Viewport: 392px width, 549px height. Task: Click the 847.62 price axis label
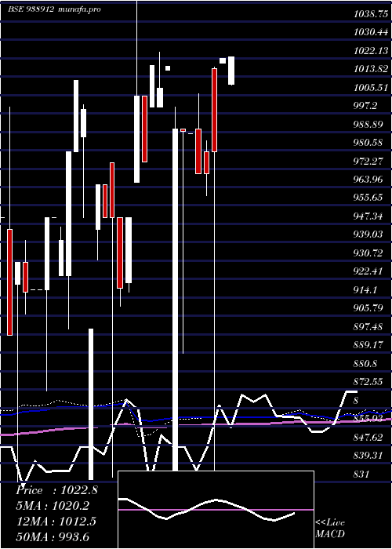368,437
